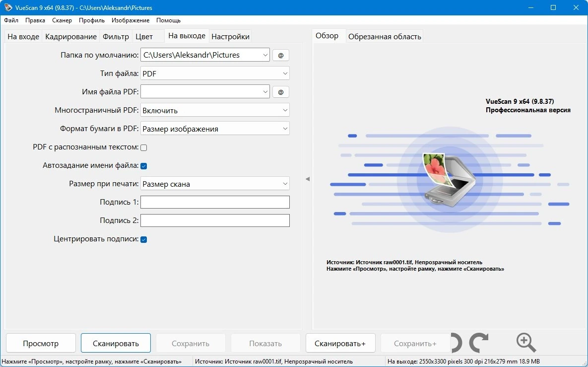The image size is (588, 367).
Task: Click the zoom in magnifier icon
Action: tap(526, 343)
